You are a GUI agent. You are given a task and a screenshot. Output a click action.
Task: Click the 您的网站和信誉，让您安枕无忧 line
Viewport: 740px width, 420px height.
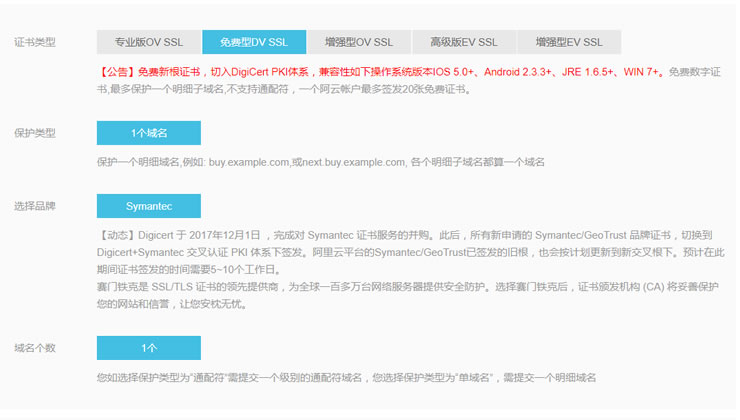[x=172, y=304]
